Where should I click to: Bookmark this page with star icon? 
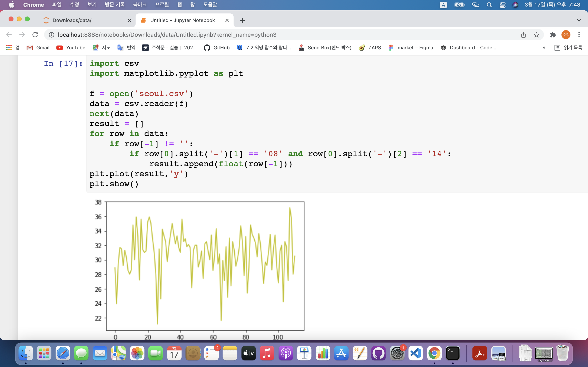coord(537,35)
